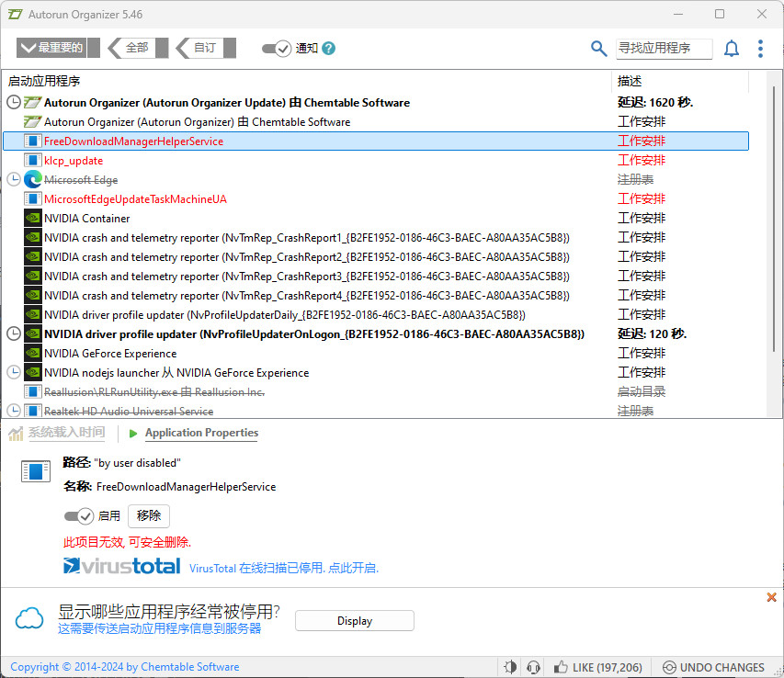The width and height of the screenshot is (784, 678).
Task: Select the NVIDIA Container entry
Action: point(376,219)
